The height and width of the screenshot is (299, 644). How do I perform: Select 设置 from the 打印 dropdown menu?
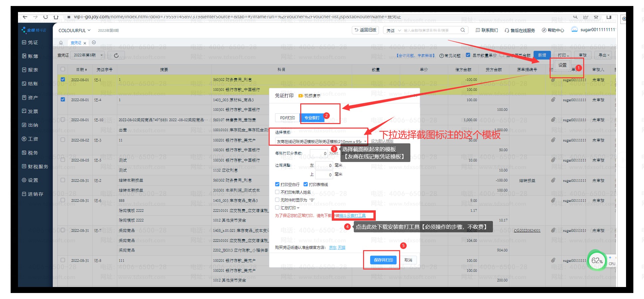click(562, 65)
